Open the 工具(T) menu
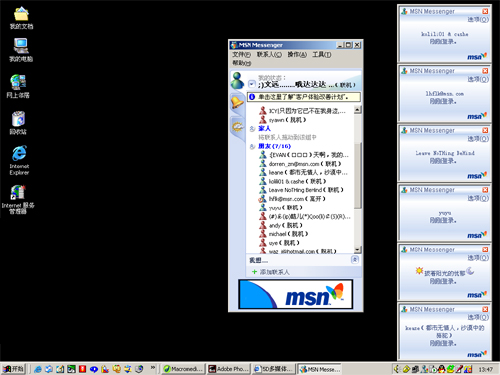The image size is (500, 375). tap(321, 54)
